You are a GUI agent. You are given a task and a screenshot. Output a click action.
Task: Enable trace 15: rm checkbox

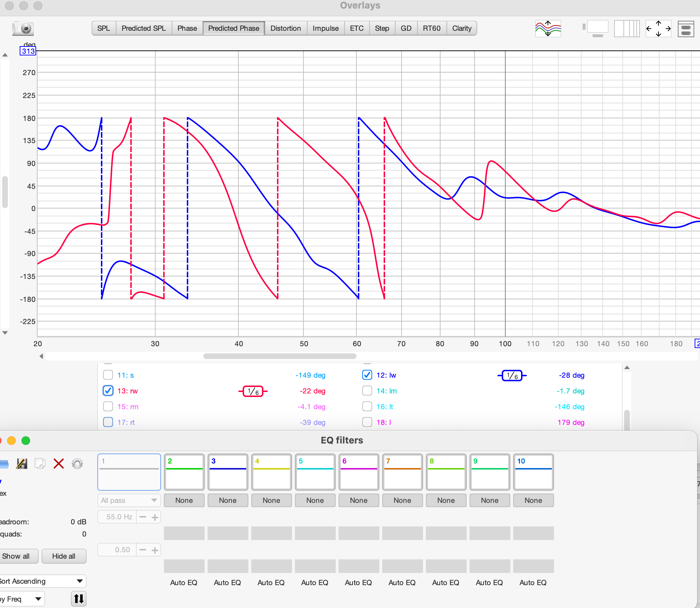[x=108, y=407]
